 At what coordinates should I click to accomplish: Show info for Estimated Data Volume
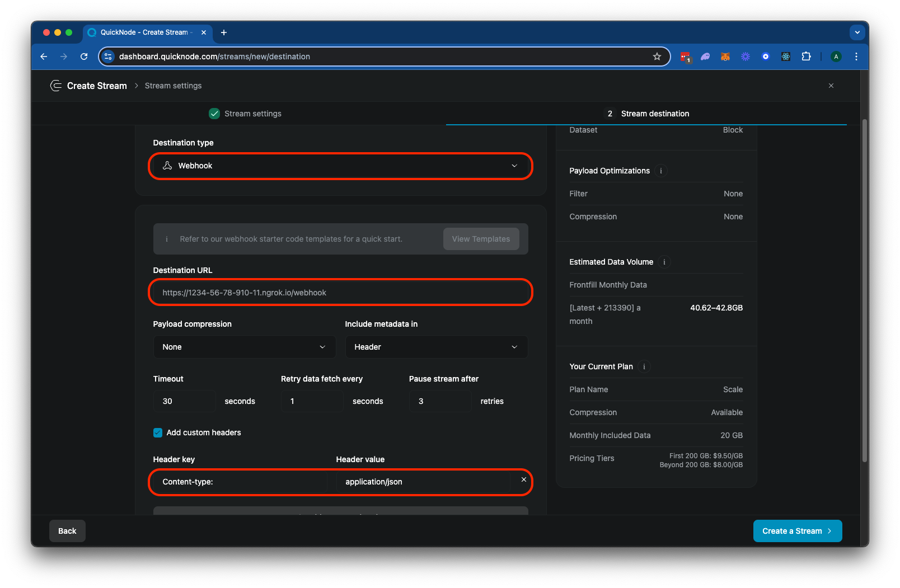664,262
